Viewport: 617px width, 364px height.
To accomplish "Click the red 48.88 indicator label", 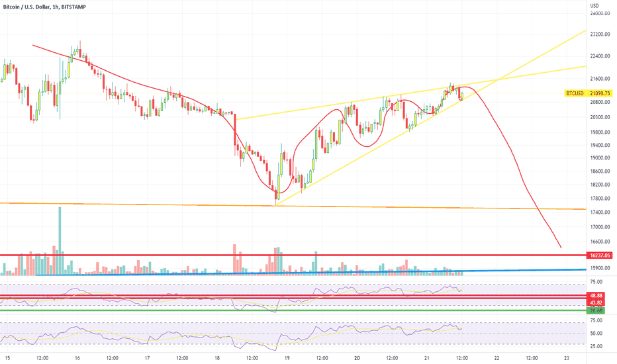I will click(596, 295).
